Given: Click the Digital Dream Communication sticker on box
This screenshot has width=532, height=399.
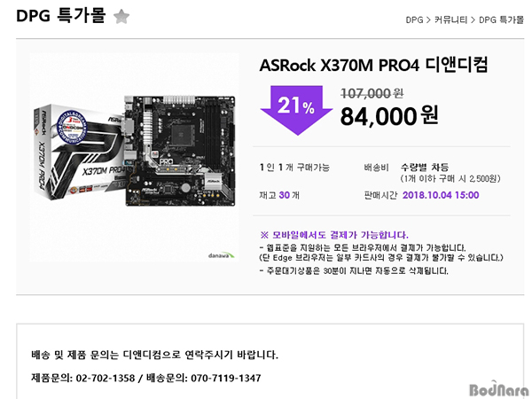Looking at the screenshot, I should tap(72, 126).
